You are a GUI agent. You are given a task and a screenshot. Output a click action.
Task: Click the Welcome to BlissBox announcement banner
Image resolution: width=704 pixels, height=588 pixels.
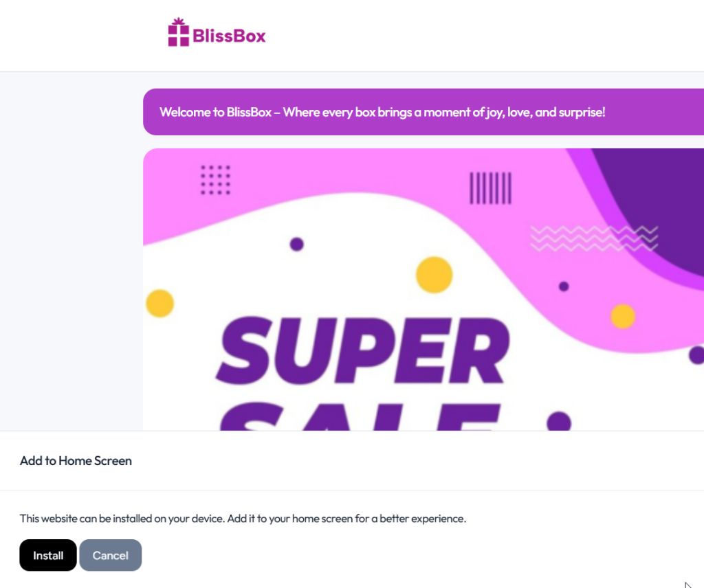click(382, 112)
